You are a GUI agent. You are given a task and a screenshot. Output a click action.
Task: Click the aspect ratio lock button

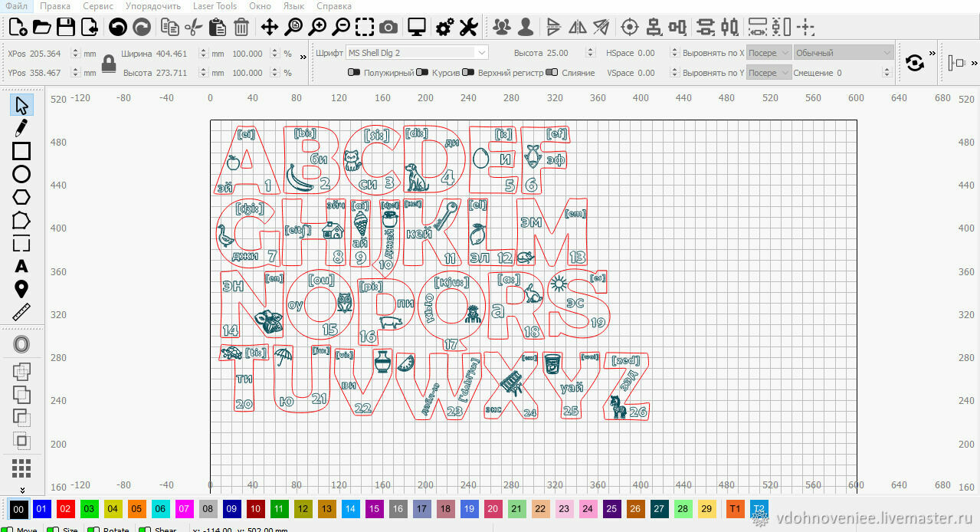[109, 63]
